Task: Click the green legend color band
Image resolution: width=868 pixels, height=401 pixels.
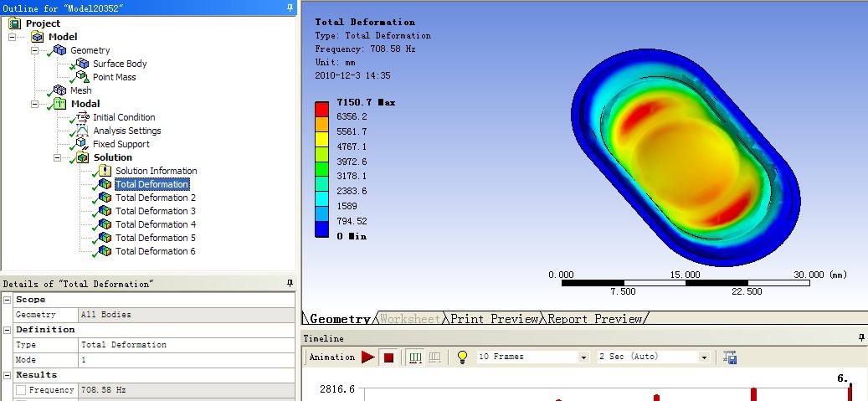Action: [x=321, y=169]
